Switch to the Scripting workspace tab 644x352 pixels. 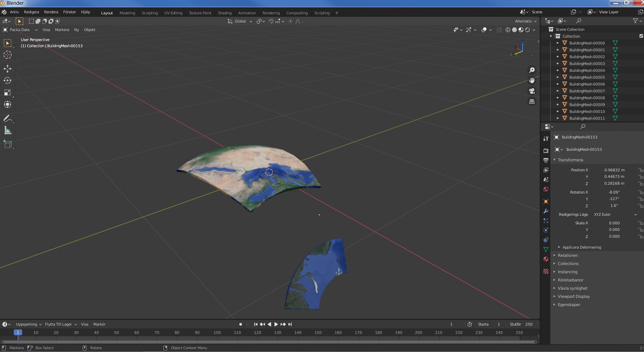coord(322,13)
